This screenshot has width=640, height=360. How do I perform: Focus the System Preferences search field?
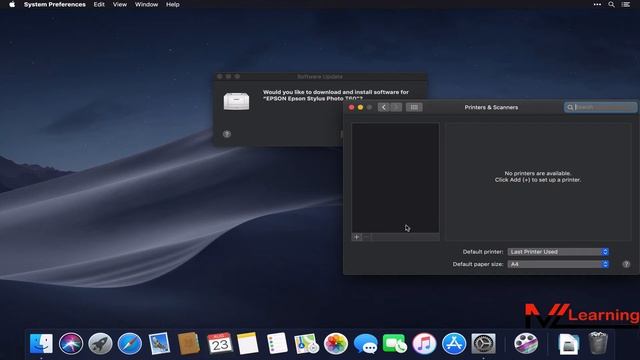[x=600, y=107]
